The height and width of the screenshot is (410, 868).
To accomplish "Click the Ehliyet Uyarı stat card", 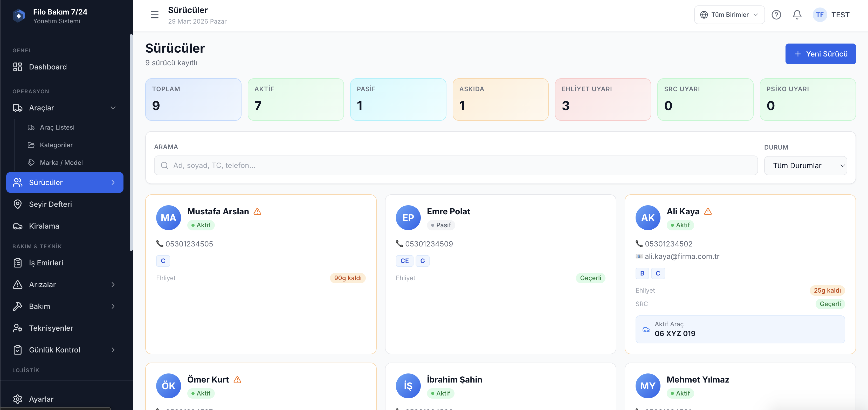I will [602, 99].
